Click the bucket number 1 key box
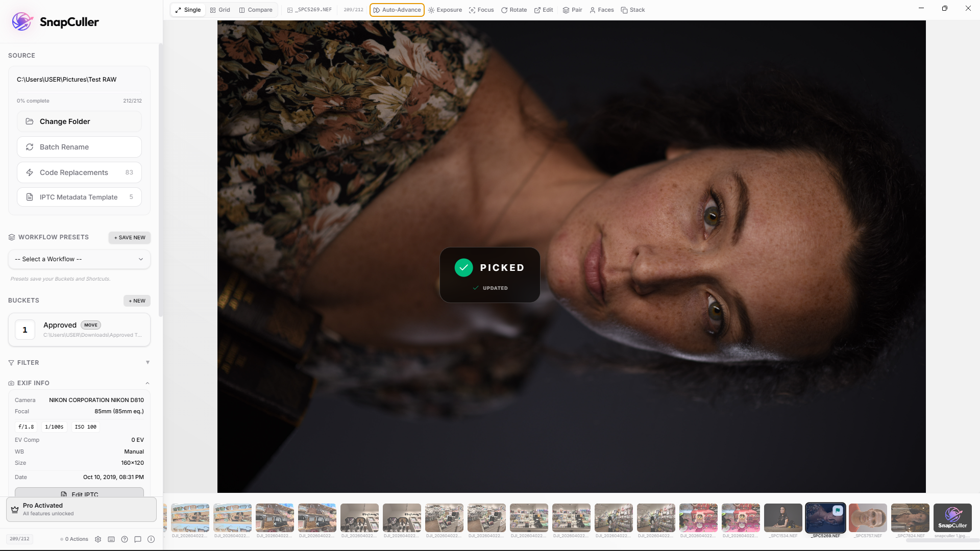The width and height of the screenshot is (980, 551). coord(25,330)
